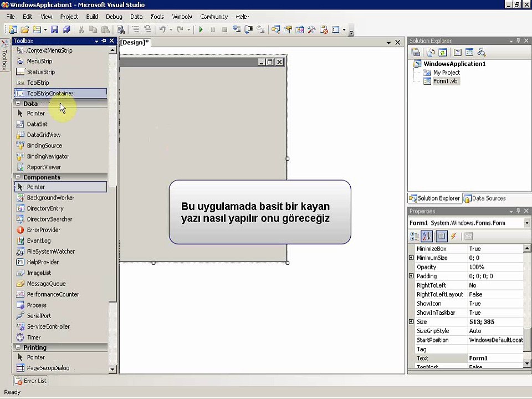The image size is (532, 399).
Task: Click the Undo arrow icon
Action: pyautogui.click(x=162, y=29)
